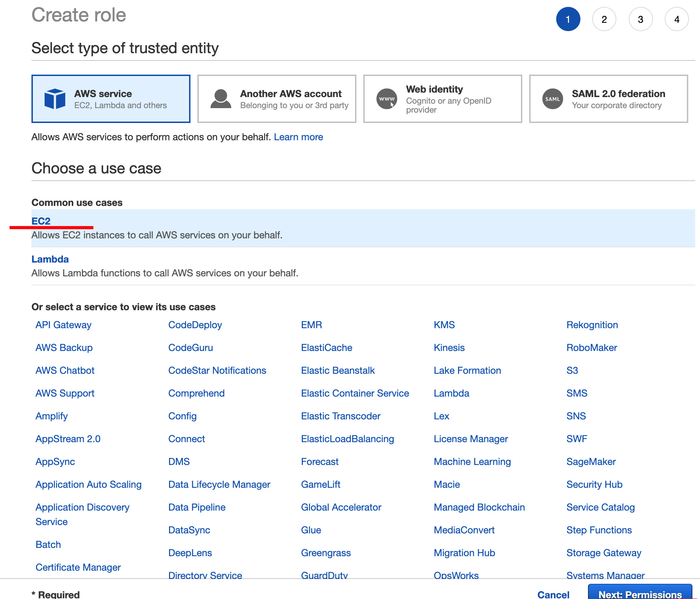Select the EC2 common use case
The width and height of the screenshot is (700, 599).
pos(363,228)
